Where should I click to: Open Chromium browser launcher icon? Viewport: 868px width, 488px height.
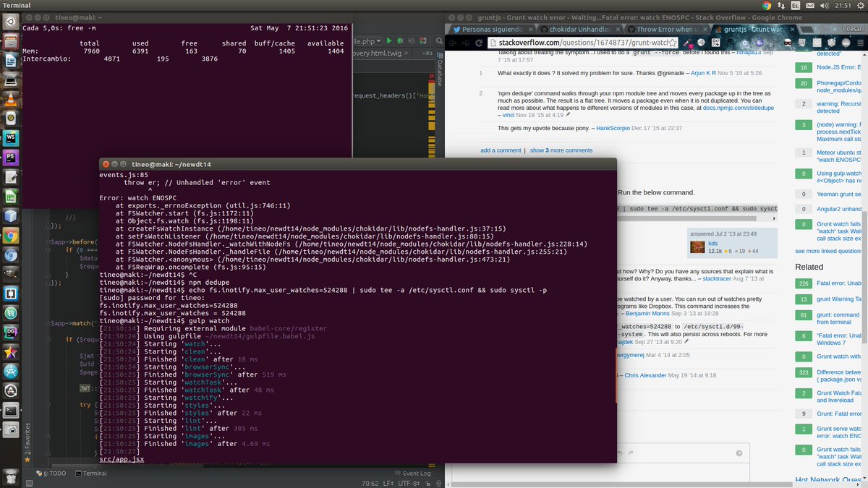pos(11,254)
